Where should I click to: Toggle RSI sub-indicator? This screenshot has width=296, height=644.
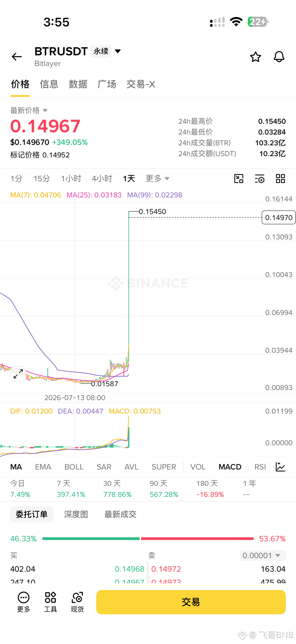tap(260, 467)
